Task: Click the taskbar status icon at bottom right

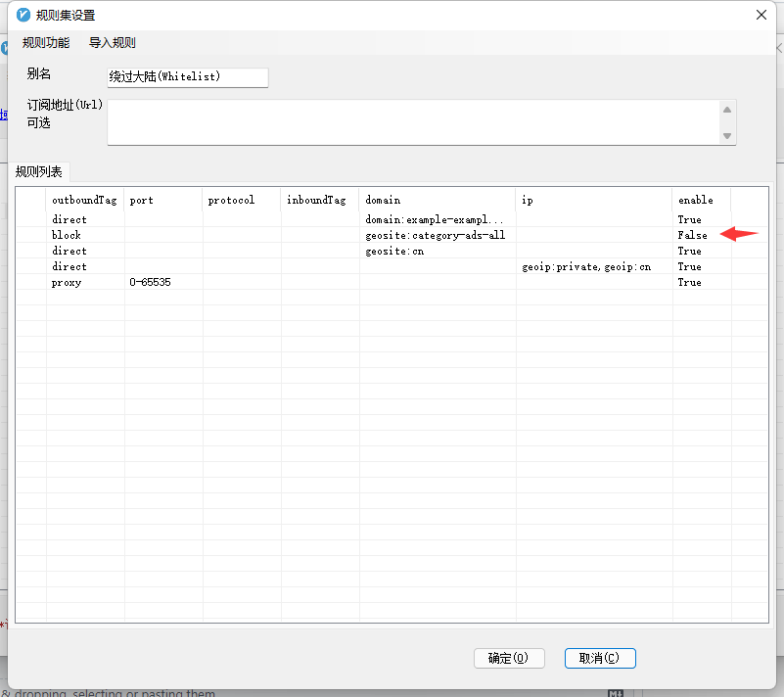Action: coord(616,692)
